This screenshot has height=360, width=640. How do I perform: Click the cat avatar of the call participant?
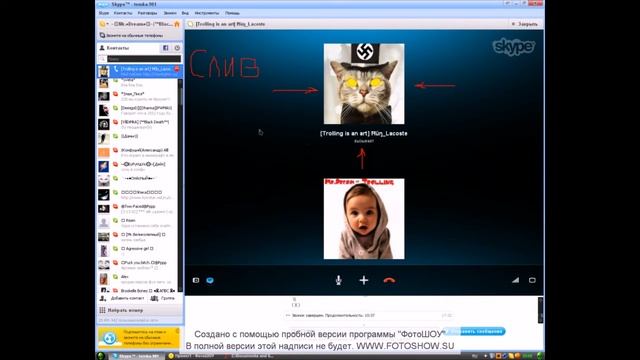[364, 84]
